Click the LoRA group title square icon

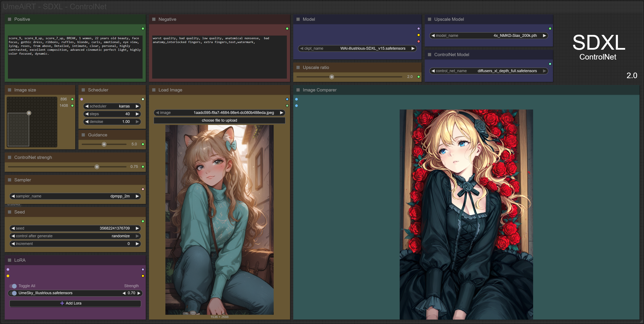tap(9, 260)
